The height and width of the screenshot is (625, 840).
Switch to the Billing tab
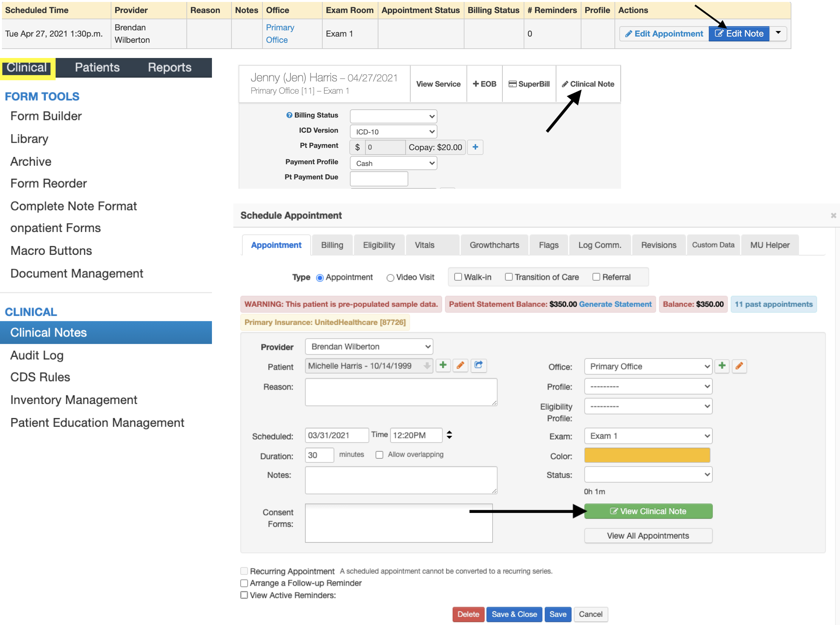pyautogui.click(x=332, y=245)
